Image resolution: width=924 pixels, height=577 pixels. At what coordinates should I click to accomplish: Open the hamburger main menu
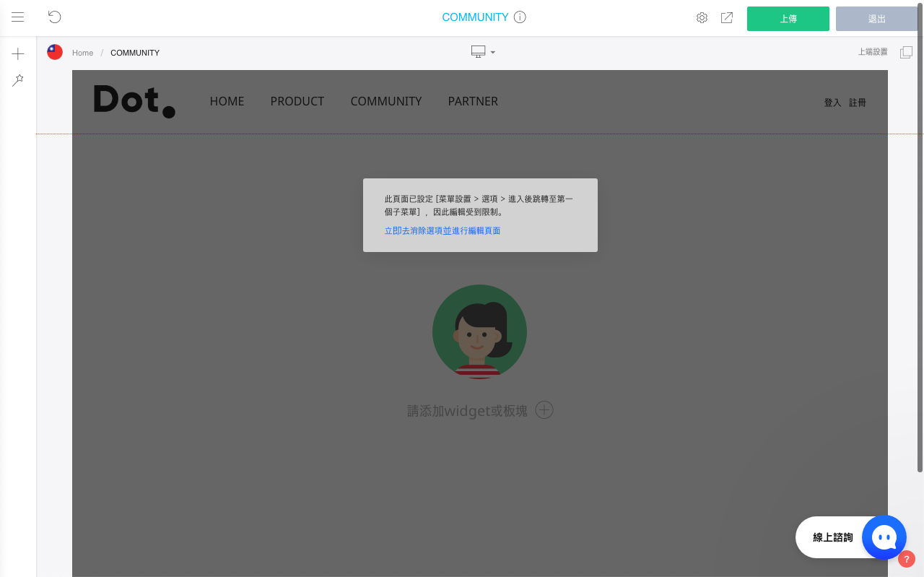[18, 17]
